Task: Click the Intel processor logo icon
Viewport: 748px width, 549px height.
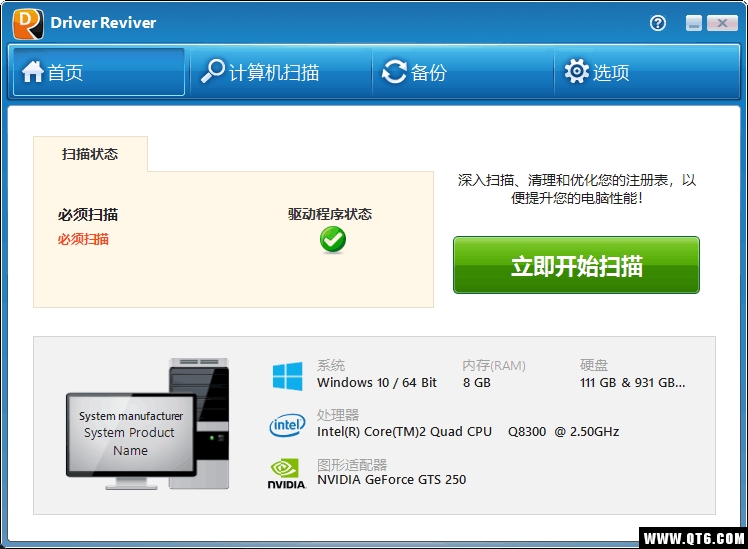Action: click(287, 425)
